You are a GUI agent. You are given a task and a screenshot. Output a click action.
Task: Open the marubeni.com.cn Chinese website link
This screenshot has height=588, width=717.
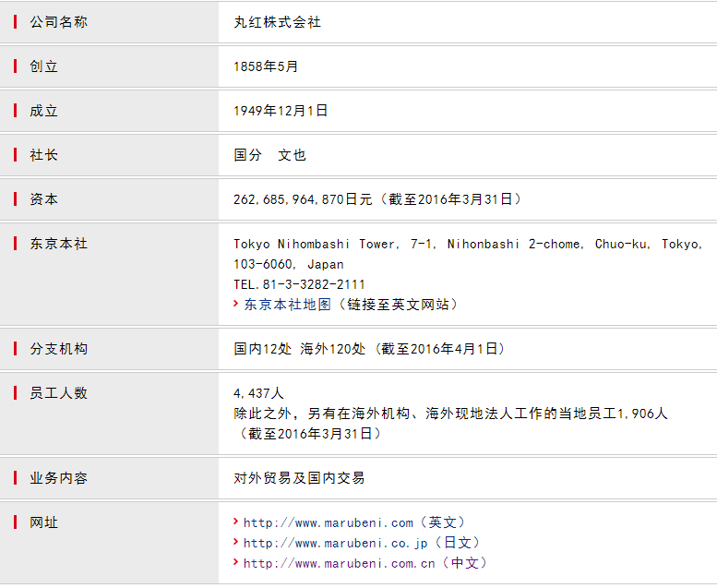tap(364, 563)
